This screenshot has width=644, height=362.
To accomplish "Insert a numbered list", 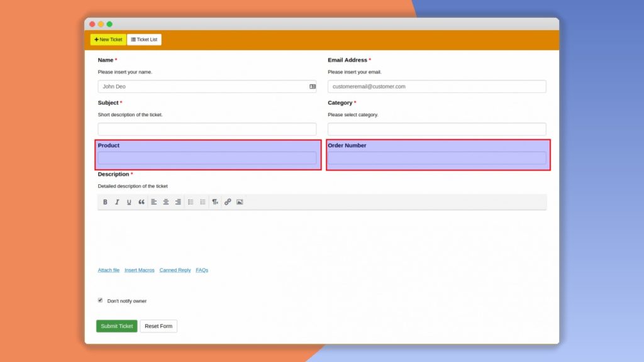I will [x=203, y=202].
